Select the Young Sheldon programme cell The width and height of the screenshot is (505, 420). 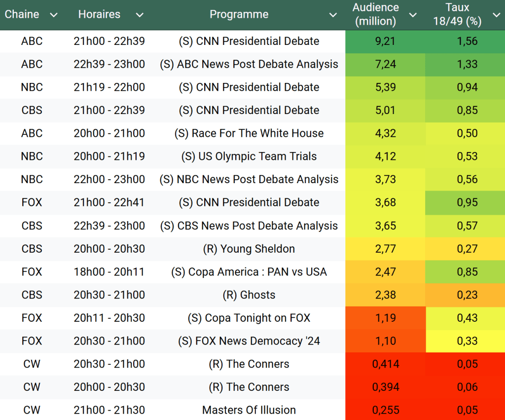249,249
